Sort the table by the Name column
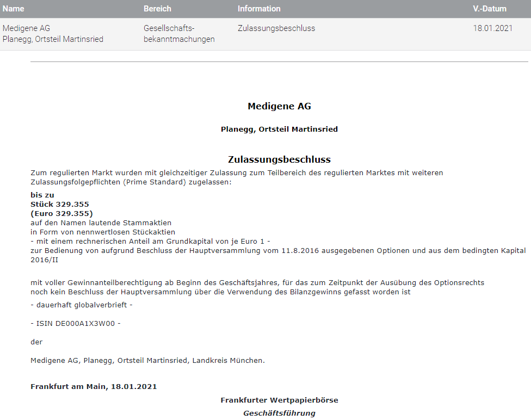Image resolution: width=531 pixels, height=420 pixels. point(13,9)
